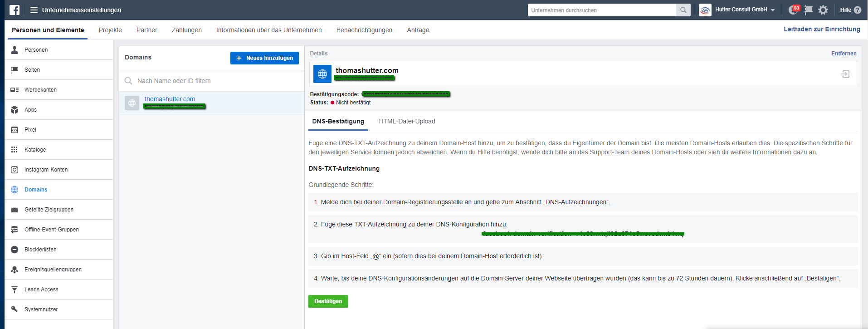Image resolution: width=868 pixels, height=329 pixels.
Task: Click the Facebook logo icon
Action: (15, 10)
